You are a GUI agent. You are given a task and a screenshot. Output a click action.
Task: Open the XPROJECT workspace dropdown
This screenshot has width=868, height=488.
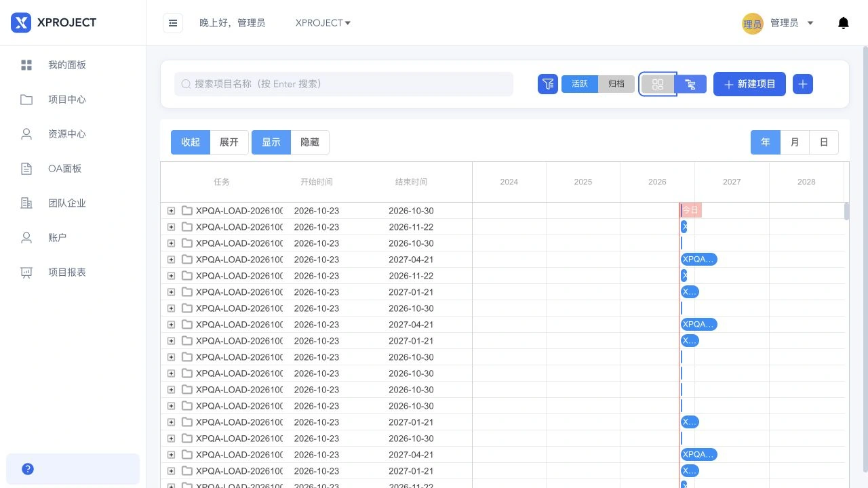coord(323,23)
